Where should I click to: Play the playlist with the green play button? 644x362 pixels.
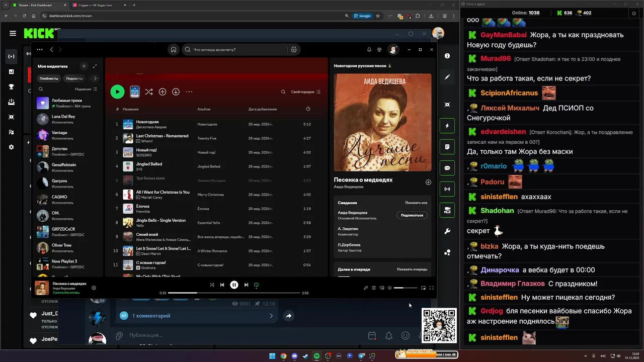point(117,92)
